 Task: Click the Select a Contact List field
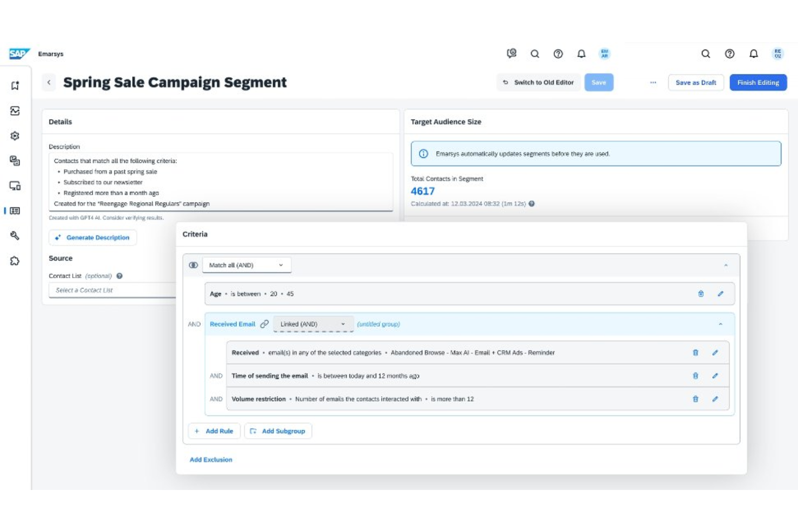point(108,290)
